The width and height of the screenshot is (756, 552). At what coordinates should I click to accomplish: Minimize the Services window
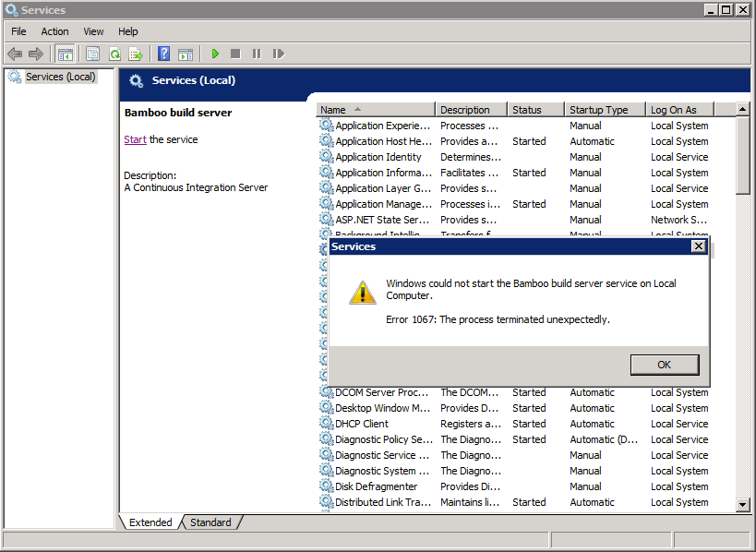[x=710, y=9]
